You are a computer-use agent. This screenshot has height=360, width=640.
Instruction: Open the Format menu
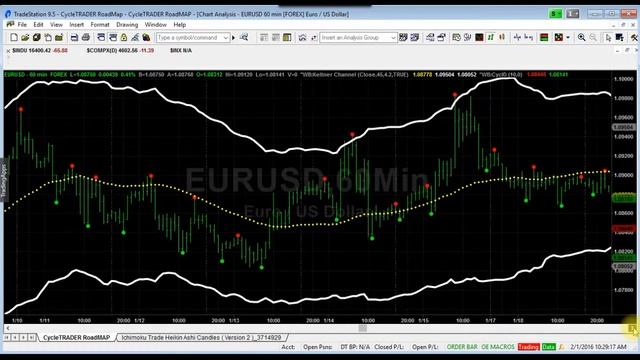[100, 25]
